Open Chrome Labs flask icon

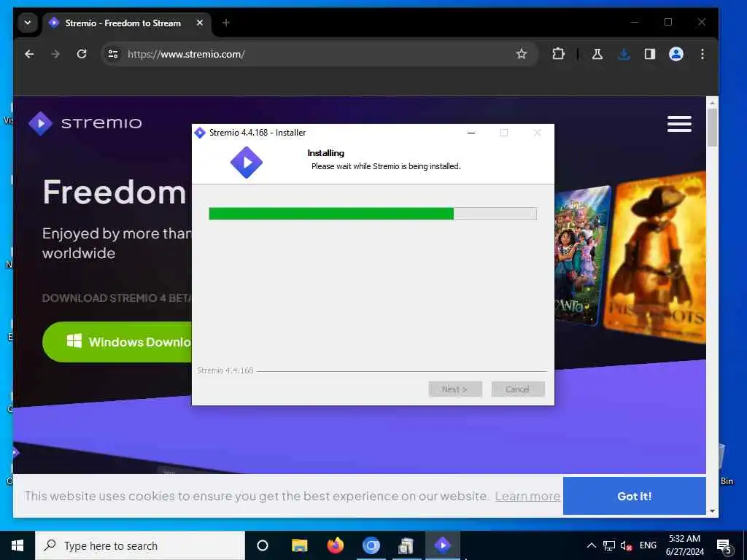tap(597, 54)
